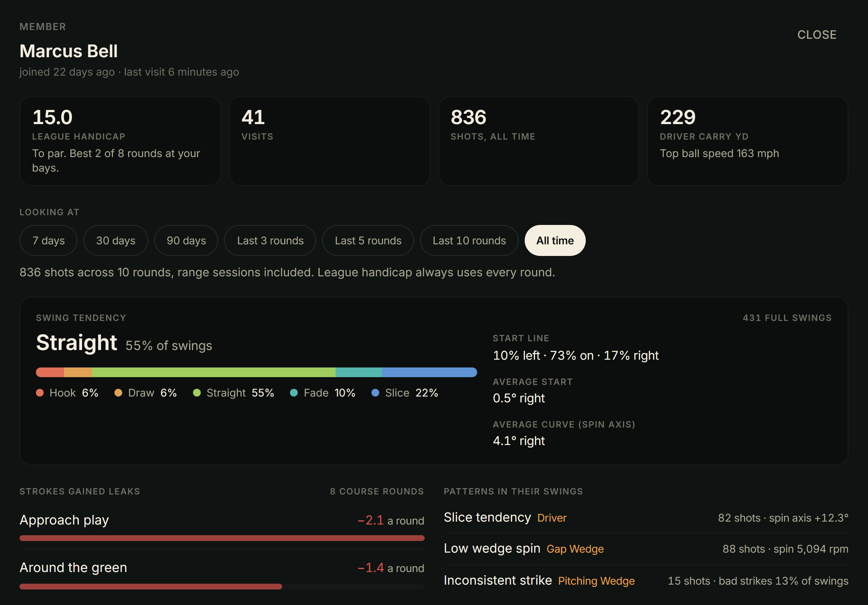Image resolution: width=868 pixels, height=605 pixels.
Task: Click 'Top ball speed 163 mph' text
Action: (719, 154)
